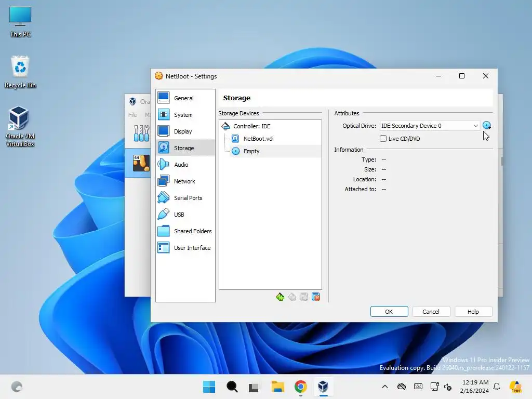The height and width of the screenshot is (399, 532).
Task: Click scrollbar in VirtualBox Manager window
Action: pyautogui.click(x=501, y=161)
